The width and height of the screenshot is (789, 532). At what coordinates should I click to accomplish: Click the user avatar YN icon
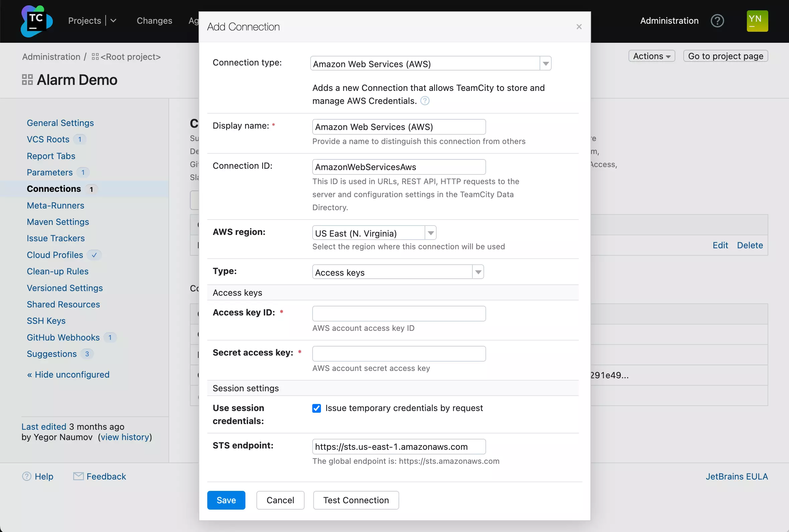pos(757,21)
